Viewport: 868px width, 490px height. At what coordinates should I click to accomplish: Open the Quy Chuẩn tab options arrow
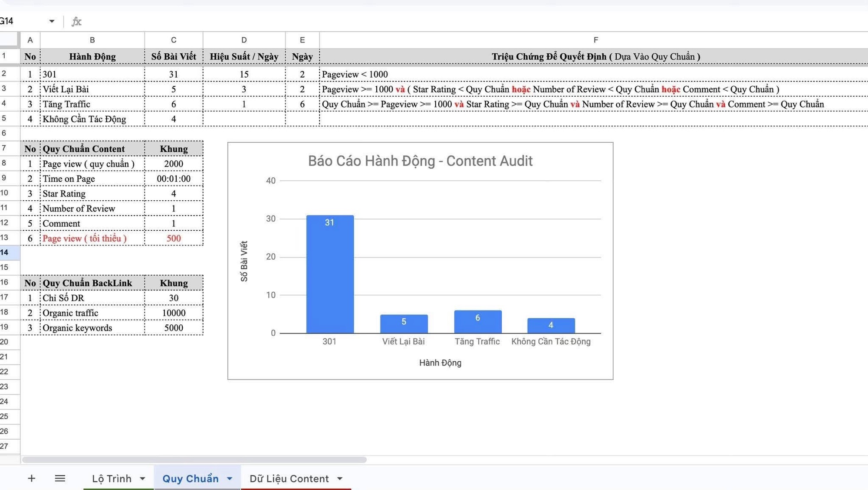click(230, 479)
